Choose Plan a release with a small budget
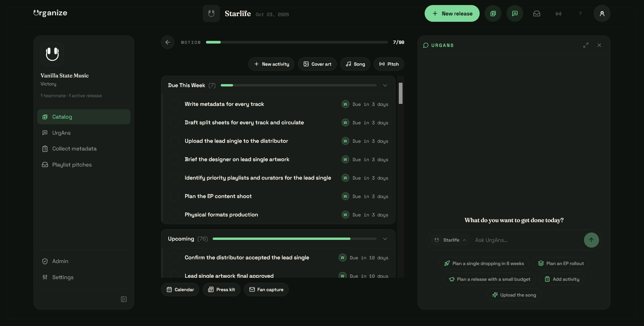 489,279
